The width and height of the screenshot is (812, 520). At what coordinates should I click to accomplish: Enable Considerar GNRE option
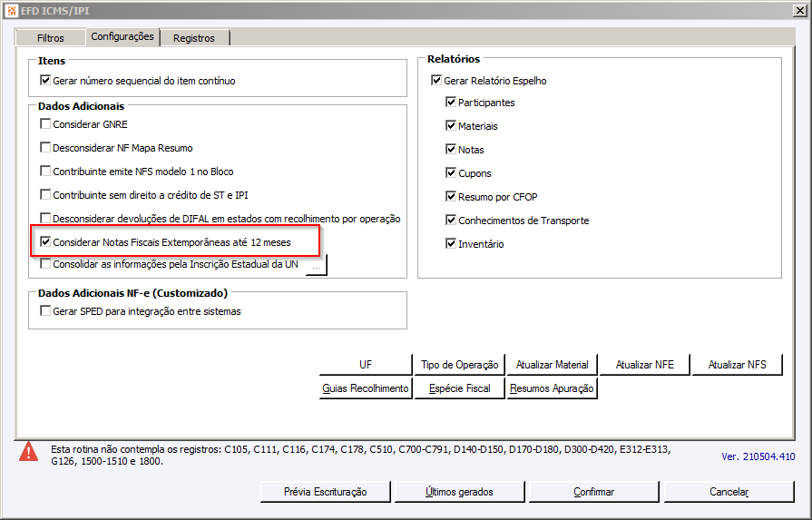coord(45,124)
